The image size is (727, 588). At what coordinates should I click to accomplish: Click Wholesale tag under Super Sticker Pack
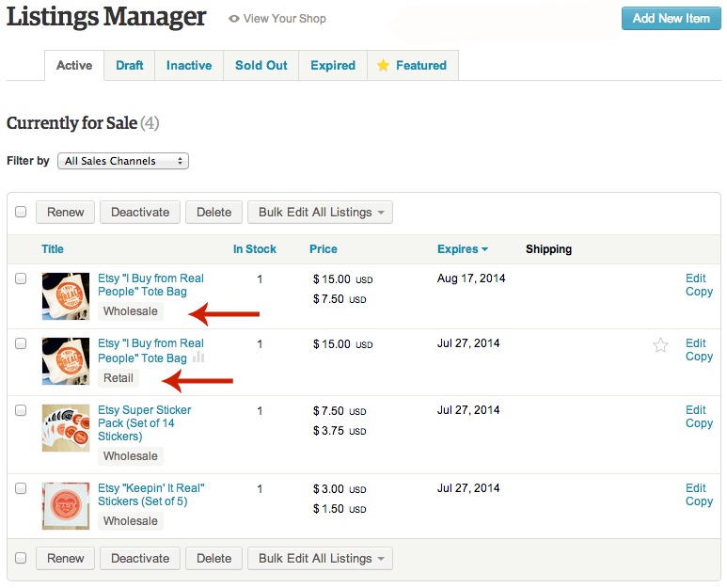click(x=131, y=456)
